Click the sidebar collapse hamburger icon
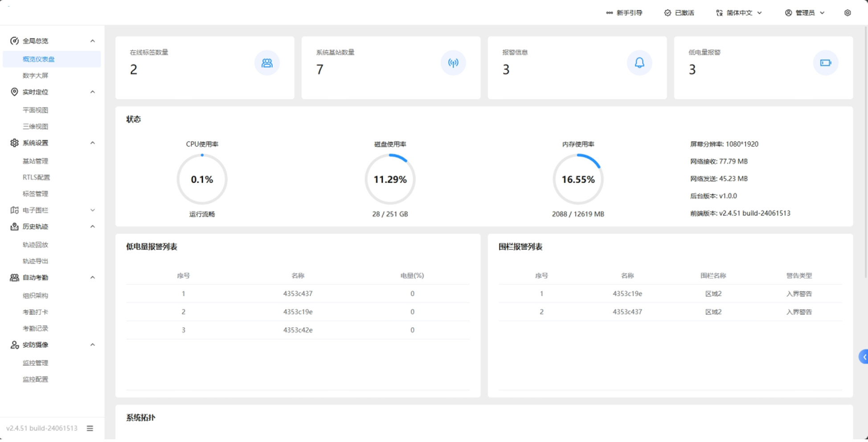868x442 pixels. [x=90, y=428]
